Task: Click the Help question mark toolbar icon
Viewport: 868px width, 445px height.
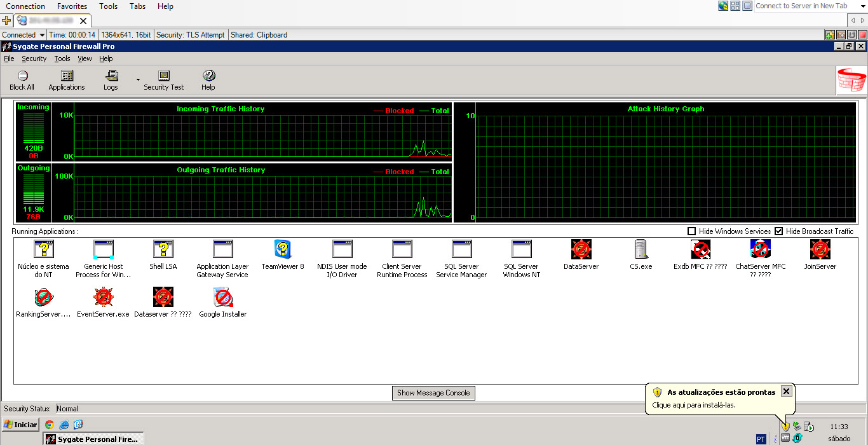Action: coord(208,79)
